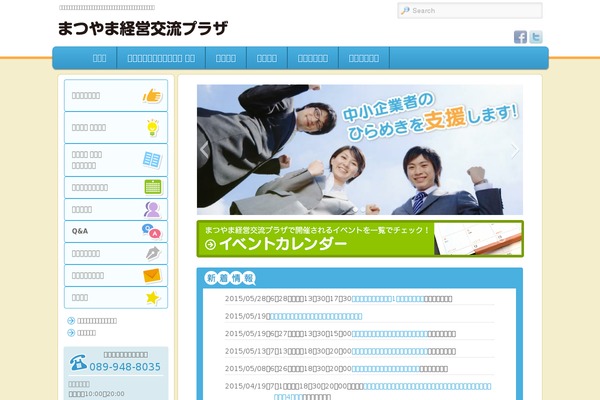Open the sidebar item with thumbs-up icon

pyautogui.click(x=116, y=95)
